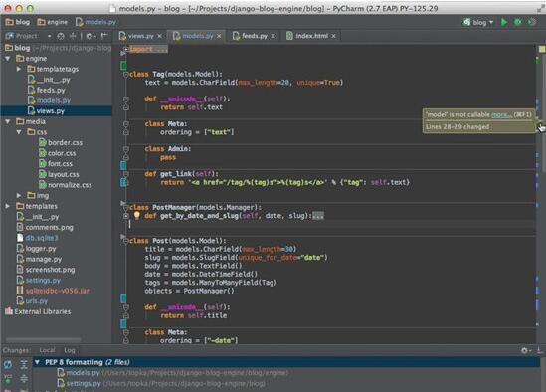This screenshot has height=392, width=546.
Task: Click the more... link in error tooltip
Action: point(502,114)
